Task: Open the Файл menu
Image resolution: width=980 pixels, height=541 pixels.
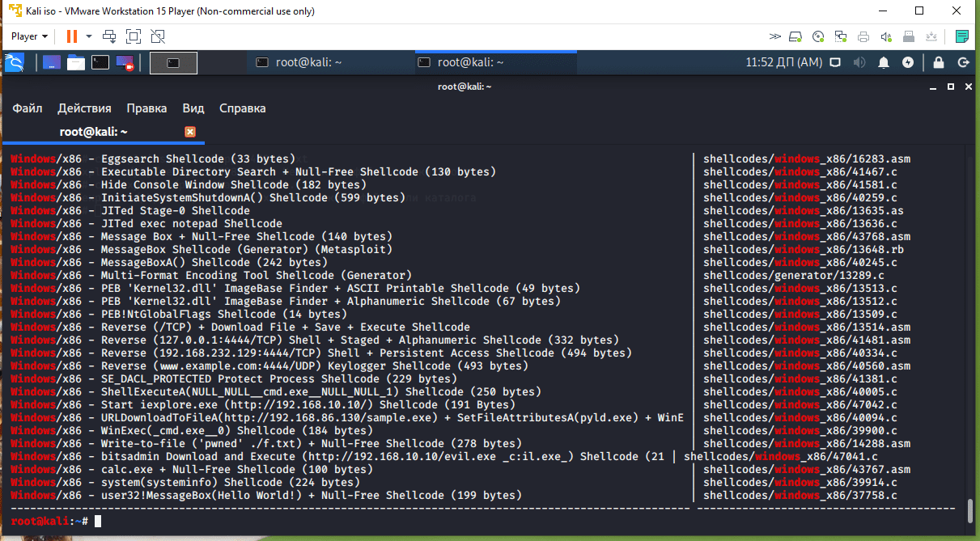Action: pos(28,108)
